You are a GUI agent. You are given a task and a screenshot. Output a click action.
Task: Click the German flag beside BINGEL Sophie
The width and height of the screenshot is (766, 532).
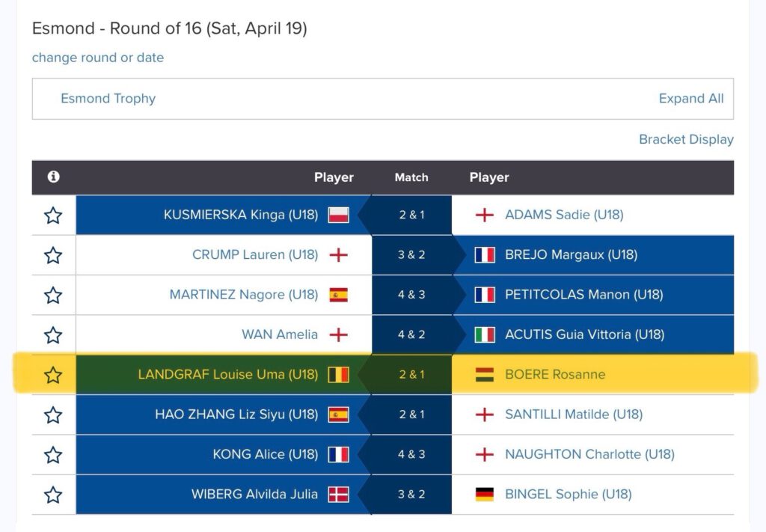(484, 495)
